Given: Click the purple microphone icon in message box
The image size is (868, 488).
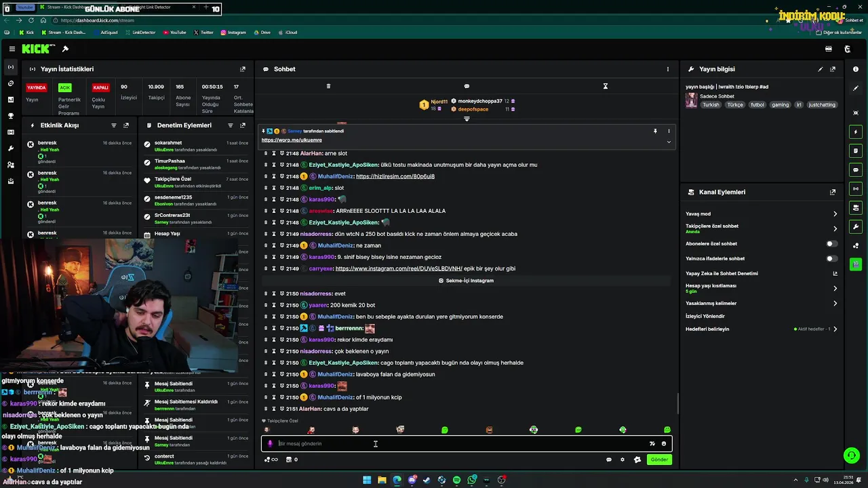Looking at the screenshot, I should pos(270,444).
